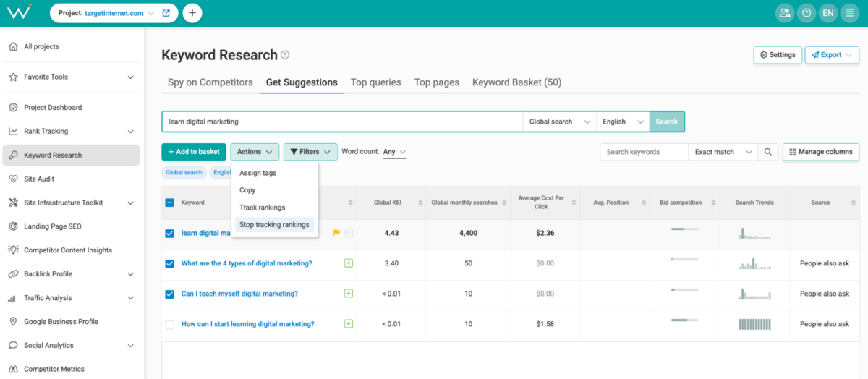Image resolution: width=868 pixels, height=379 pixels.
Task: Open the hamburger menu icon in header
Action: [850, 13]
